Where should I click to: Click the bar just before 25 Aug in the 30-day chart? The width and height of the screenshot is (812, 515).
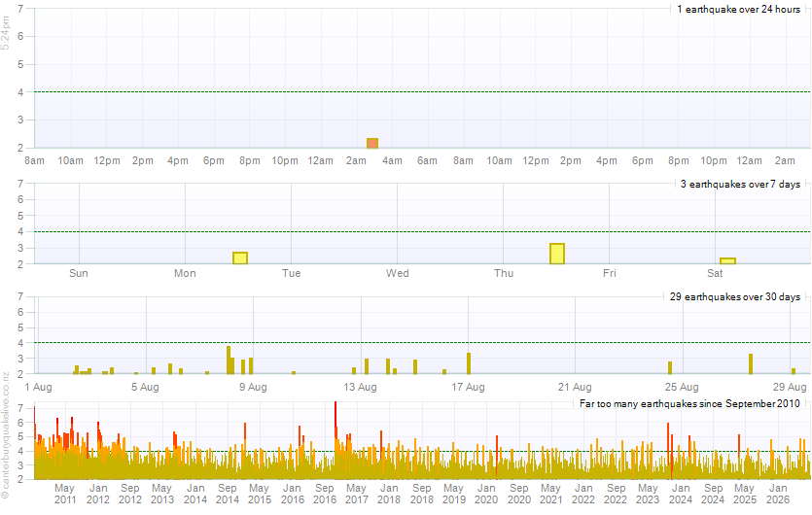[x=670, y=367]
